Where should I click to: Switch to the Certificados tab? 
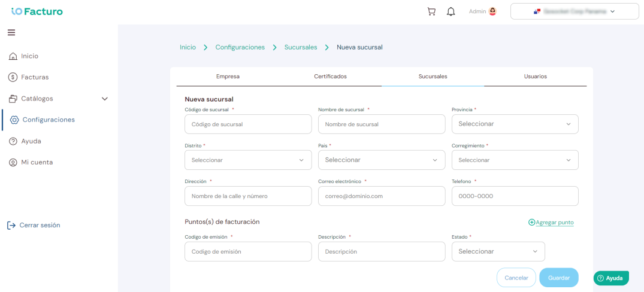331,77
